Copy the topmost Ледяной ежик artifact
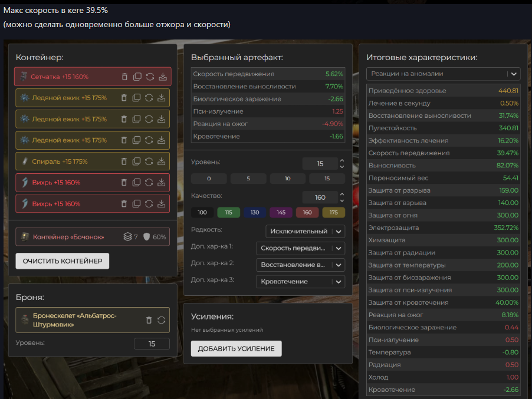This screenshot has width=532, height=399. click(x=137, y=98)
